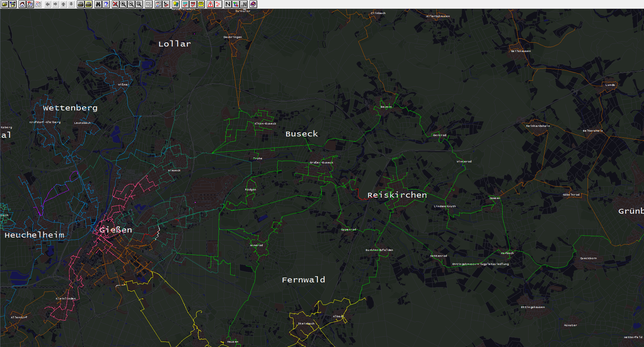
Task: Click the Krofdorf-Gleiberg label
Action: [x=45, y=122]
